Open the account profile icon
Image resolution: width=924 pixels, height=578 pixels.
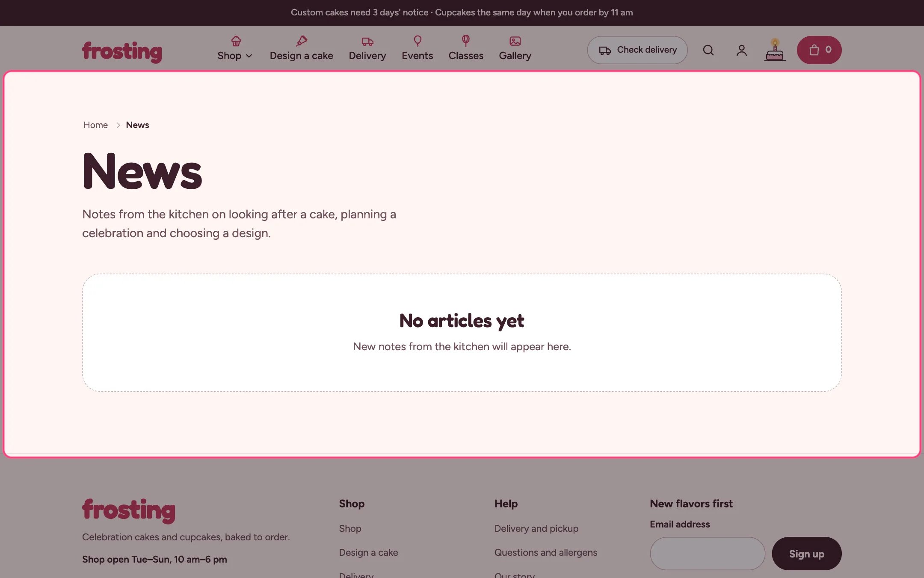742,50
